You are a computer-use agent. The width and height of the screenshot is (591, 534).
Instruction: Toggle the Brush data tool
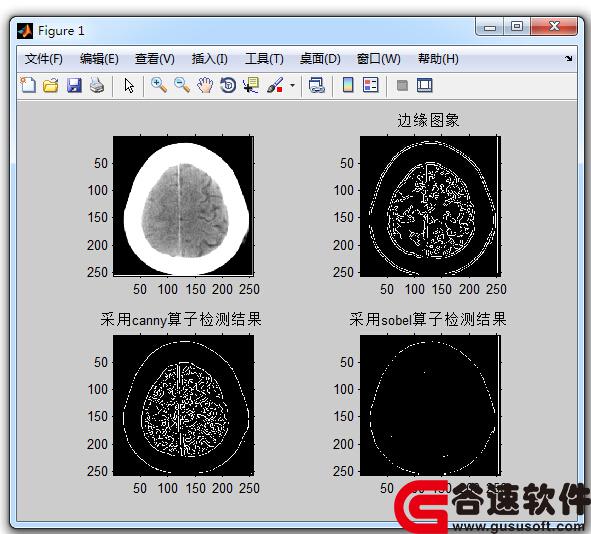pos(275,85)
